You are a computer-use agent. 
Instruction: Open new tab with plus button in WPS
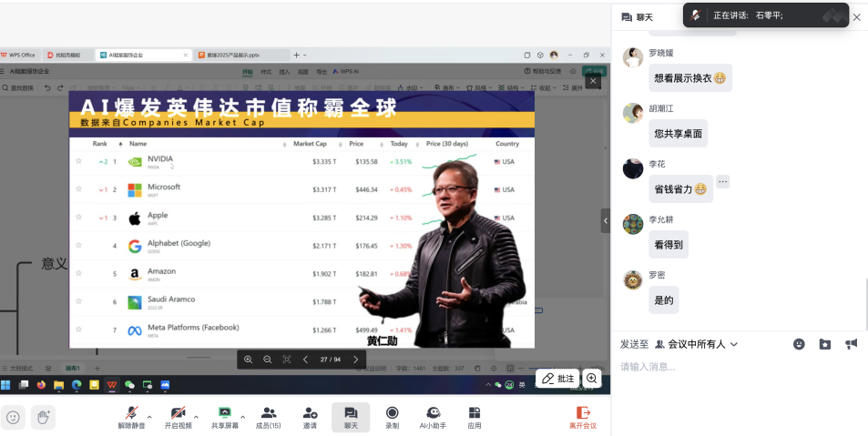point(296,55)
